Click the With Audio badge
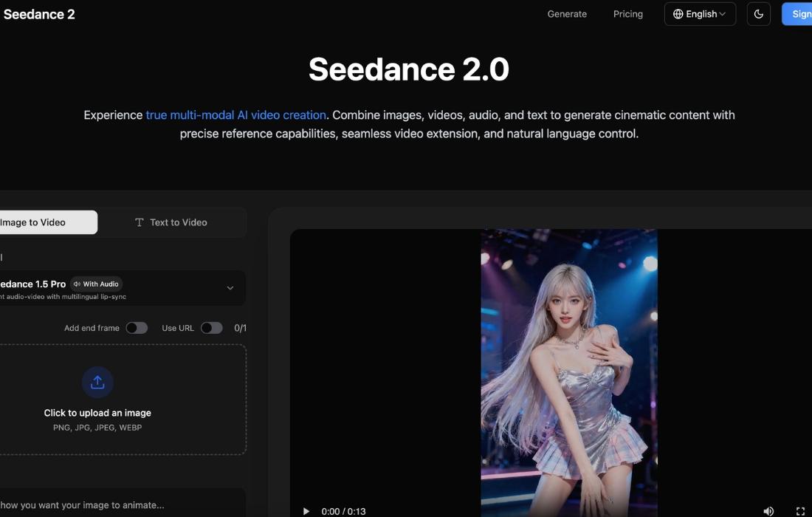Viewport: 812px width, 517px height. pos(97,284)
